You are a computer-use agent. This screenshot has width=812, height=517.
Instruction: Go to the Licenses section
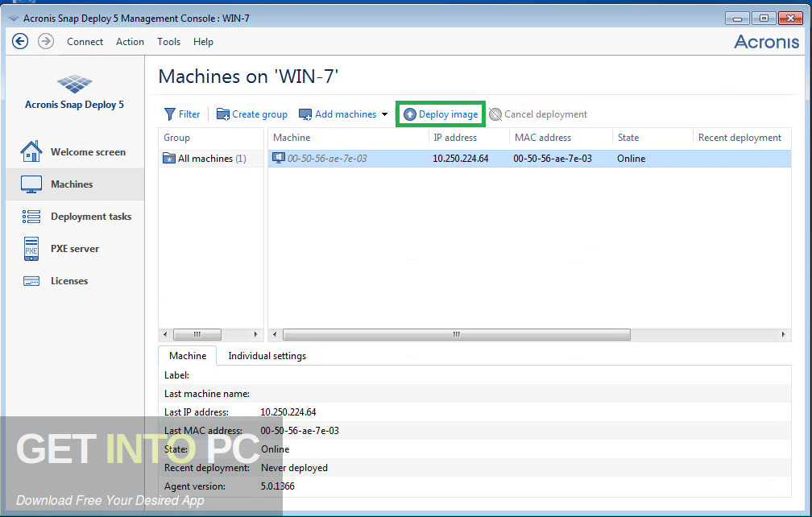tap(69, 281)
